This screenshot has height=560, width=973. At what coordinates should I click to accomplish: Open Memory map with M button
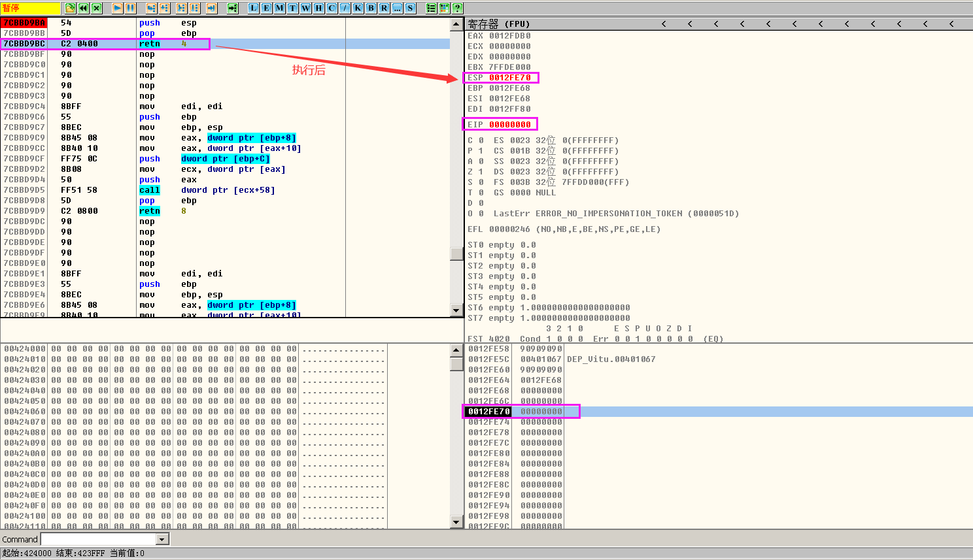(x=279, y=8)
